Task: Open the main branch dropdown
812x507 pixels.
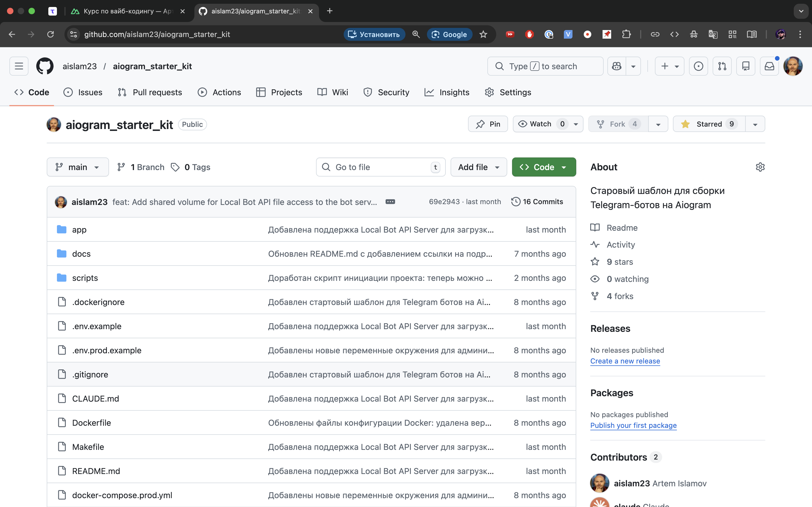Action: [78, 167]
